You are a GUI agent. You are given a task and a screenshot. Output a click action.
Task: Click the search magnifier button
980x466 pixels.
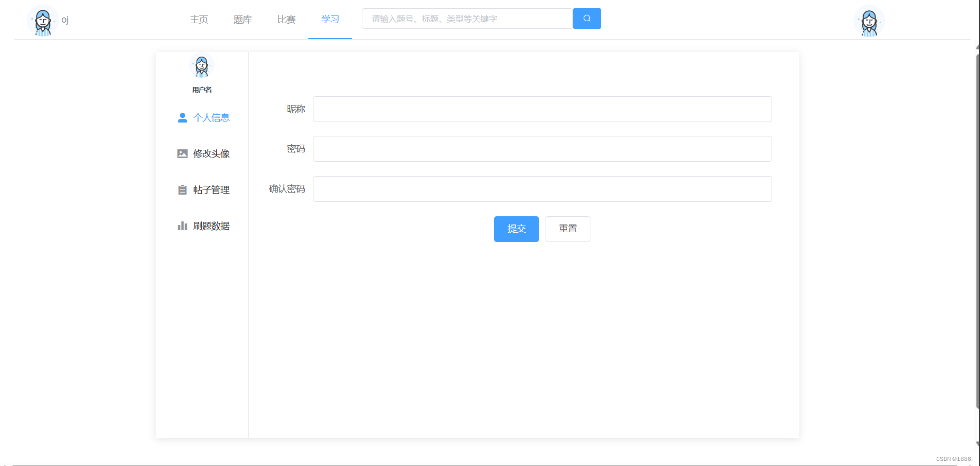[x=587, y=19]
